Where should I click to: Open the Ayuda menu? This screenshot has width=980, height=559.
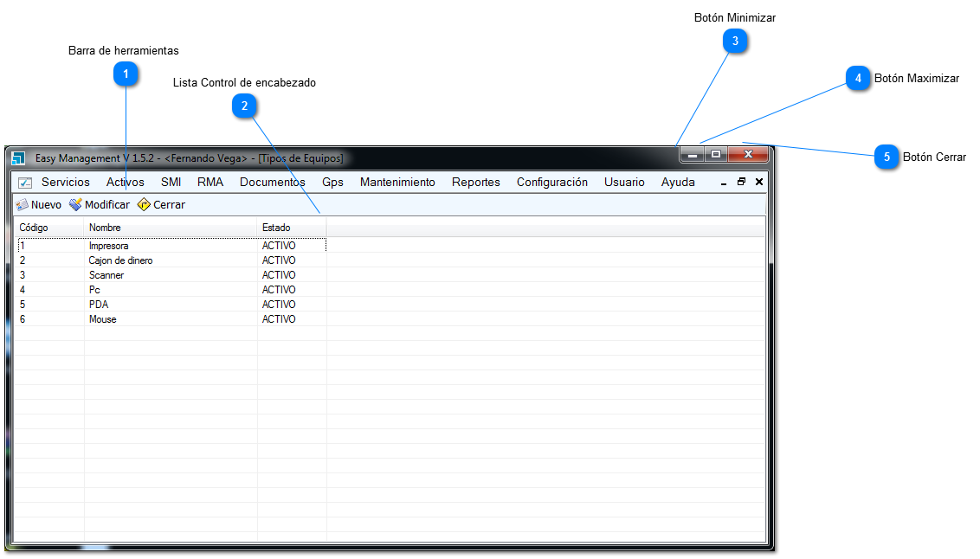click(678, 183)
